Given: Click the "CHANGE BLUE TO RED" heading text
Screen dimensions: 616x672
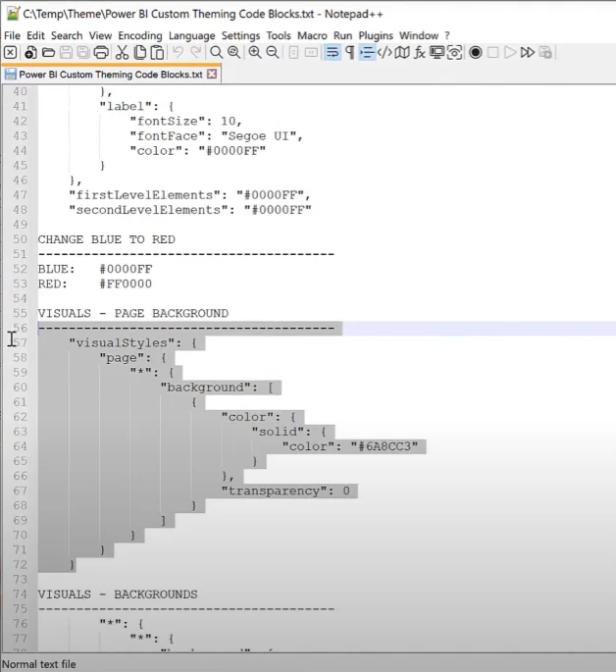Looking at the screenshot, I should pyautogui.click(x=106, y=239).
